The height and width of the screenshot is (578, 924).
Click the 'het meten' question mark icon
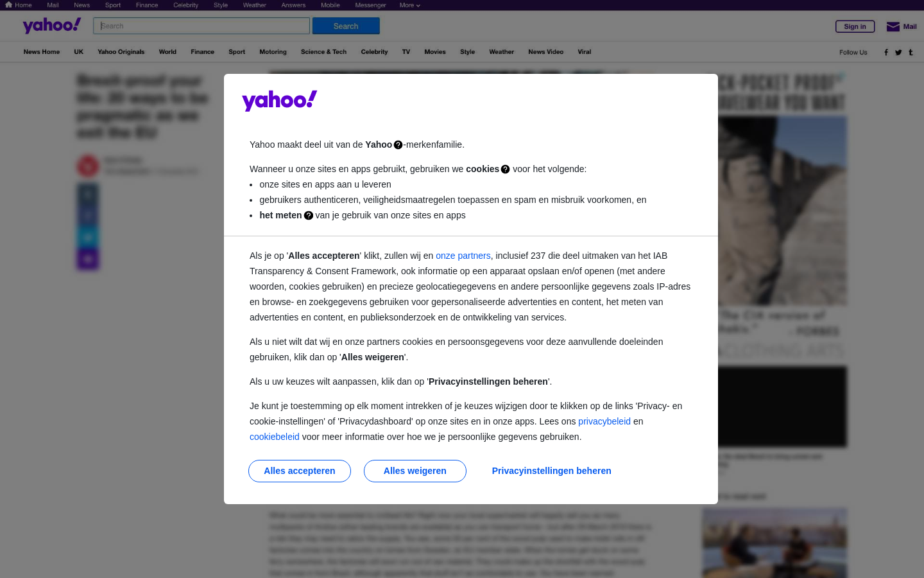point(308,216)
